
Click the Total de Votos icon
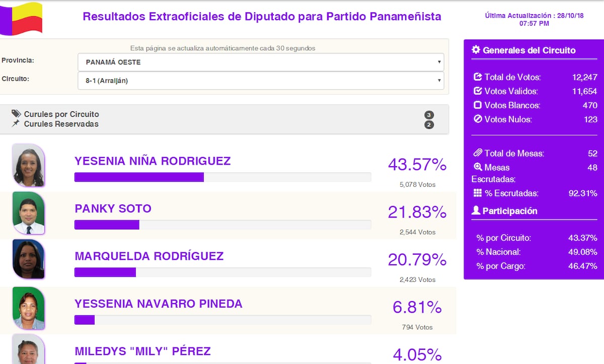point(478,77)
